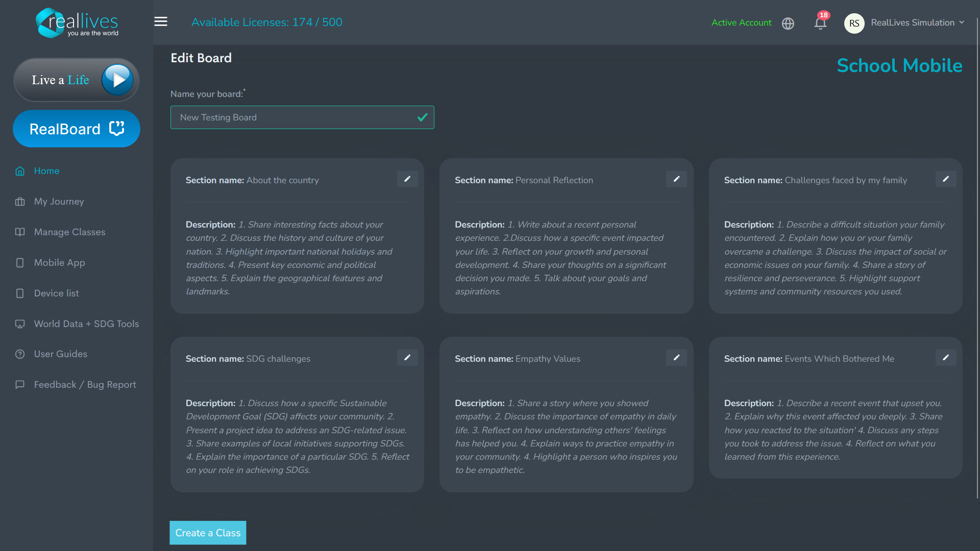Click the Mobile App phone icon

point(20,263)
